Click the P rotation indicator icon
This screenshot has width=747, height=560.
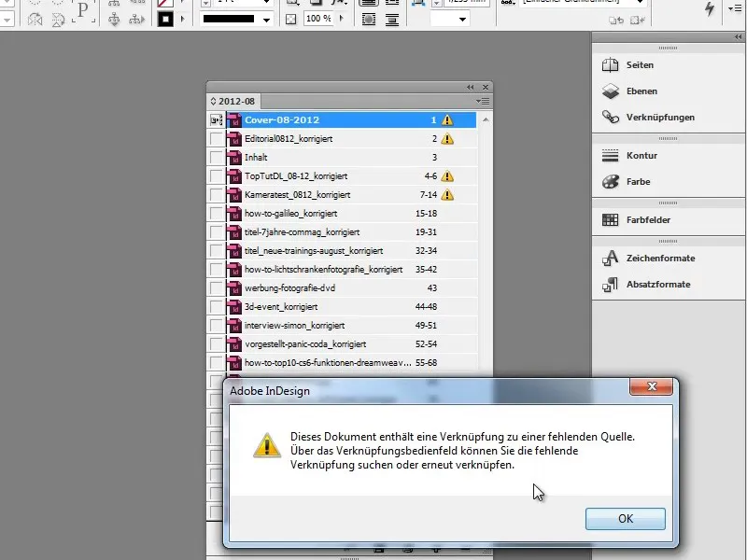pyautogui.click(x=83, y=11)
